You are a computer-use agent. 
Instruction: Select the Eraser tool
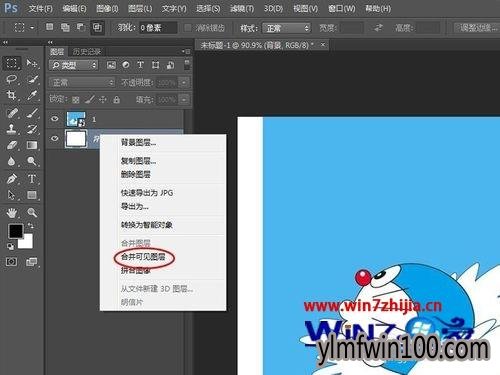pyautogui.click(x=12, y=145)
